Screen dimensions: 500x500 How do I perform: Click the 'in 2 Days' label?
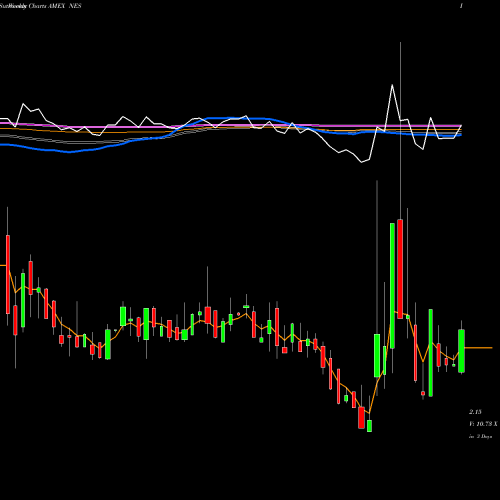(x=480, y=436)
